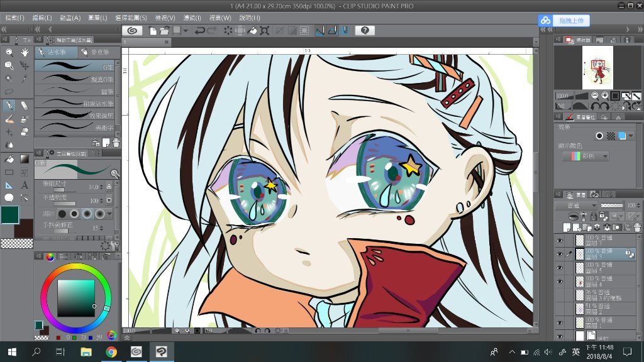
Task: Create a new canvas file
Action: 153,30
